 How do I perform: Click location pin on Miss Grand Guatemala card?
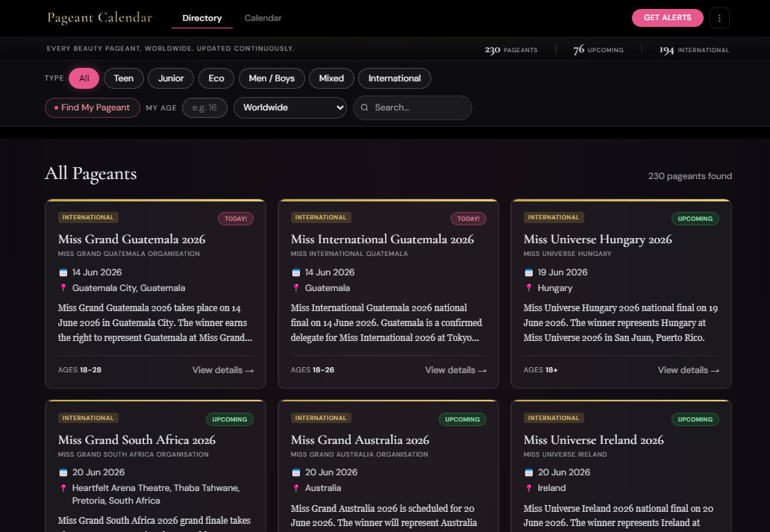(x=63, y=288)
